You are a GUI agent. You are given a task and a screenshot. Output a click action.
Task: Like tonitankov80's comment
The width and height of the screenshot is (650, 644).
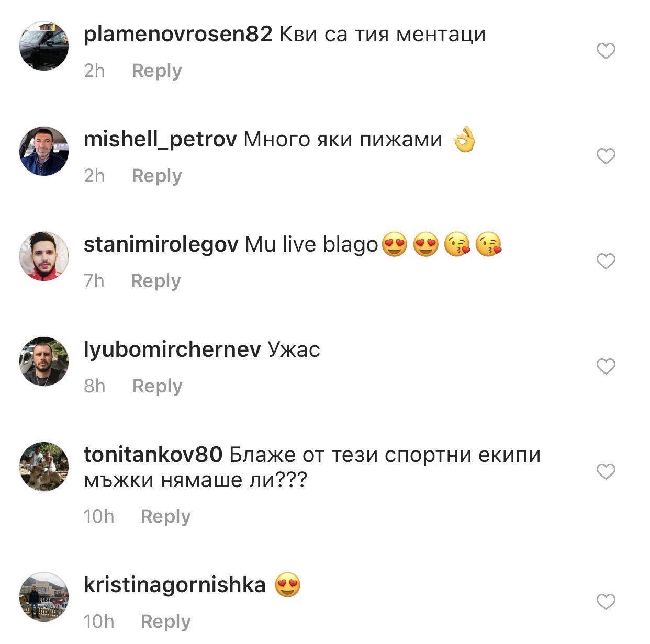606,472
